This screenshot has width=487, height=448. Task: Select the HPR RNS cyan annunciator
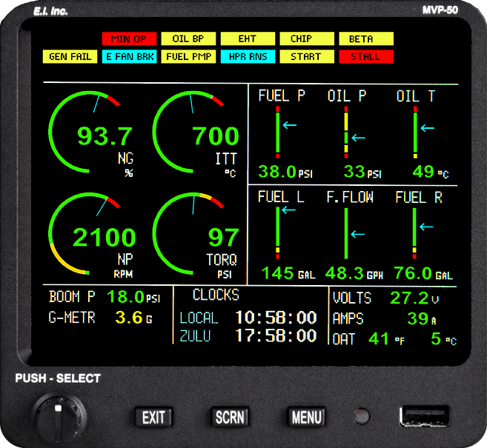click(248, 57)
